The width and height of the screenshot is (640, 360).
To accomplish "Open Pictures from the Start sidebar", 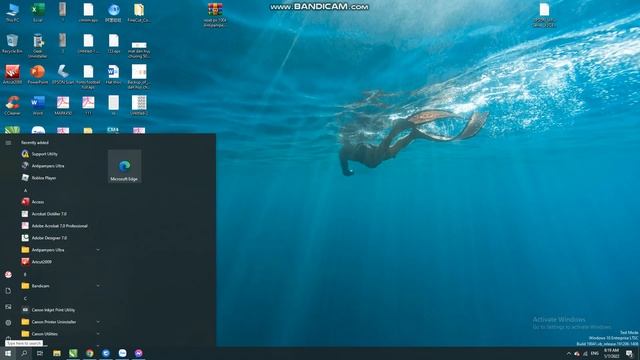I will pyautogui.click(x=8, y=307).
